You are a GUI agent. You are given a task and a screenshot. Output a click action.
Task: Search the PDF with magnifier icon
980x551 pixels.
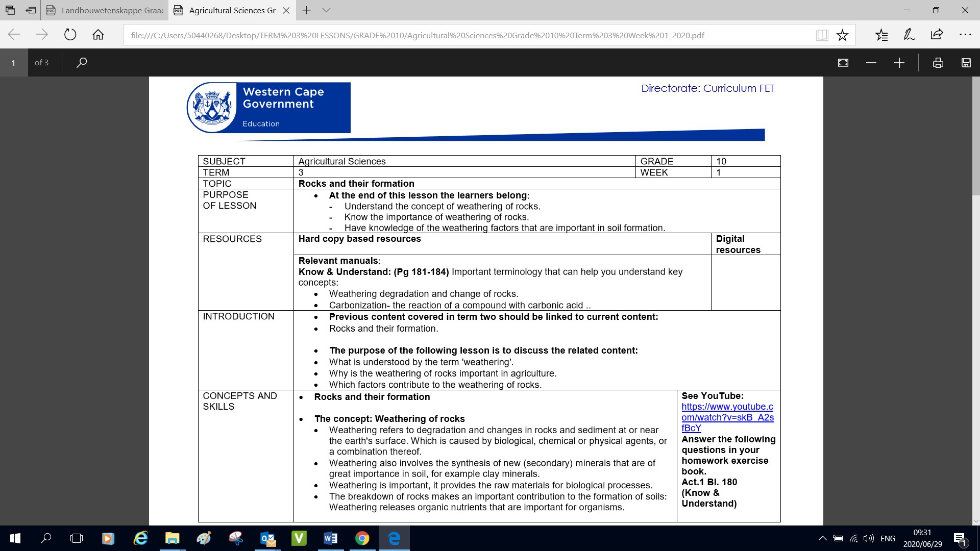[82, 63]
